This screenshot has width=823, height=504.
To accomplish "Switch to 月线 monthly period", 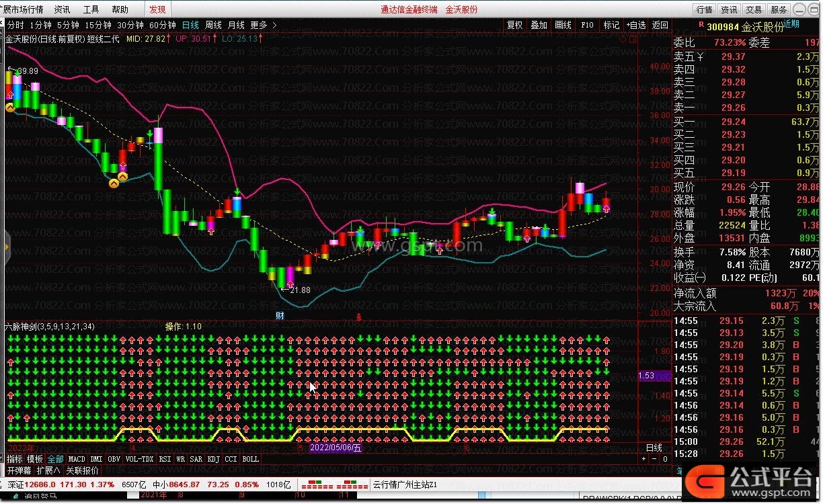I will pyautogui.click(x=236, y=25).
